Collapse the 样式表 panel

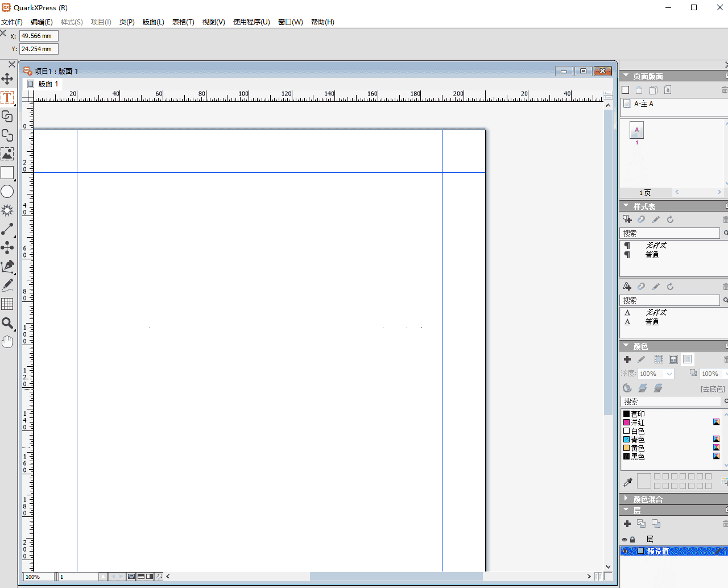(x=626, y=206)
